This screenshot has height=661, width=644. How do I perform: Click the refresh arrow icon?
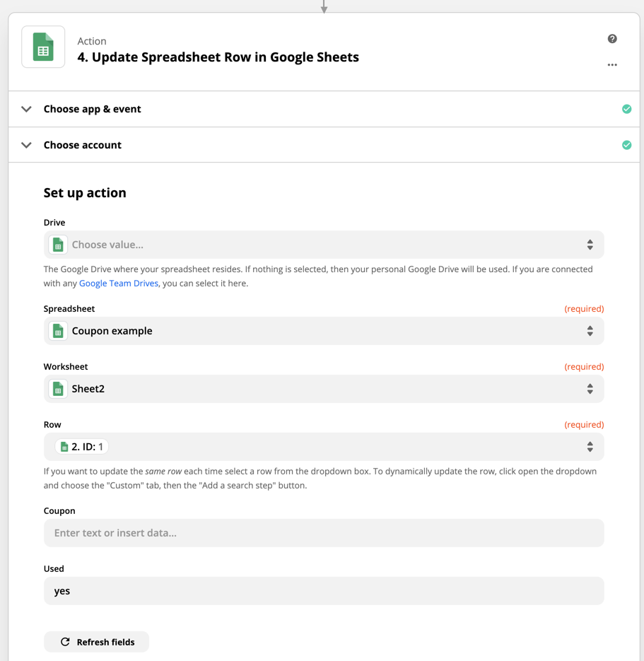point(65,642)
